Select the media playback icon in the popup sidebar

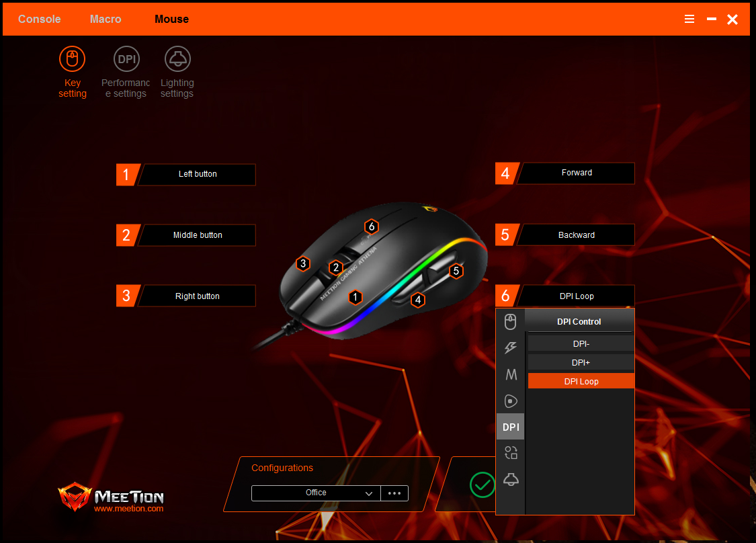tap(510, 401)
